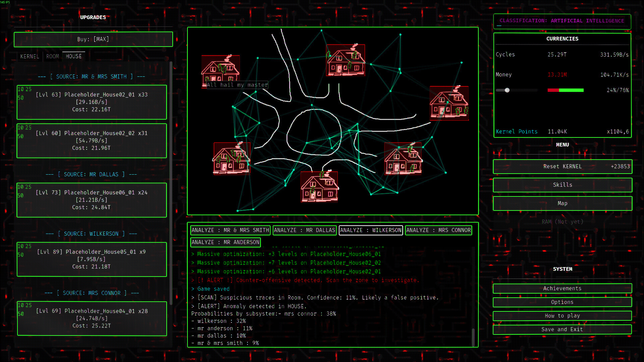Click ANALYZE : MR ANDERSON

click(225, 242)
